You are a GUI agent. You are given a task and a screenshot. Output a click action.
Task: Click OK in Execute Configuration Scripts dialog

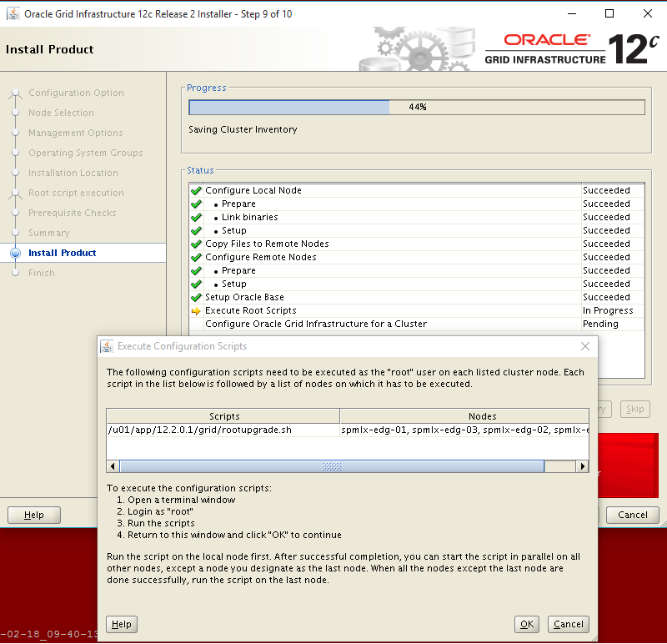527,624
